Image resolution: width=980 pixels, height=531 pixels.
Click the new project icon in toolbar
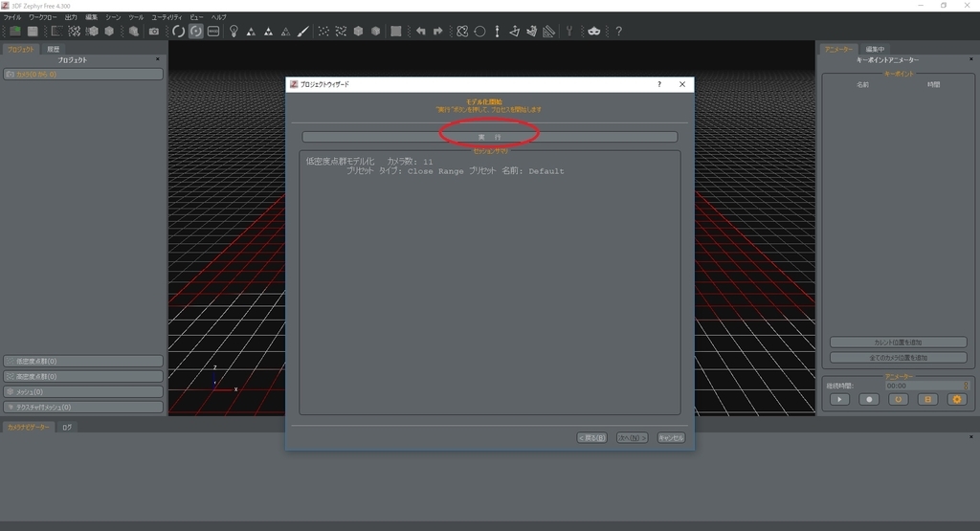15,32
